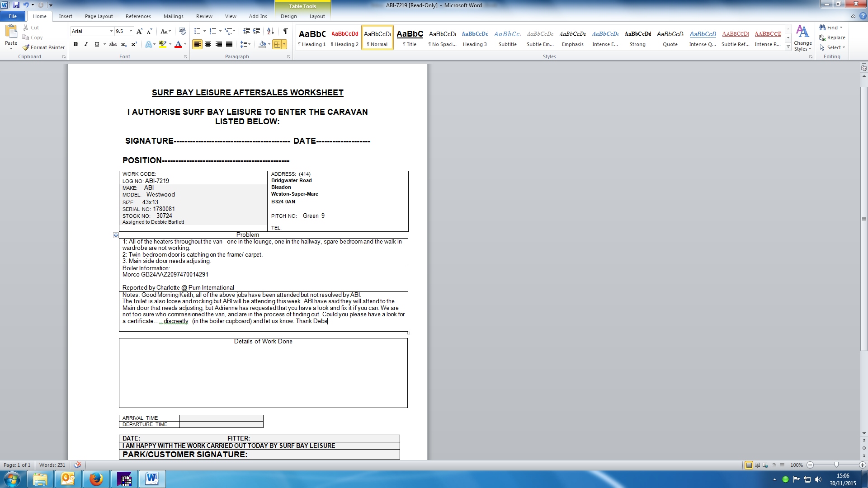The image size is (868, 488).
Task: Click the Clear Formatting icon
Action: [x=183, y=31]
